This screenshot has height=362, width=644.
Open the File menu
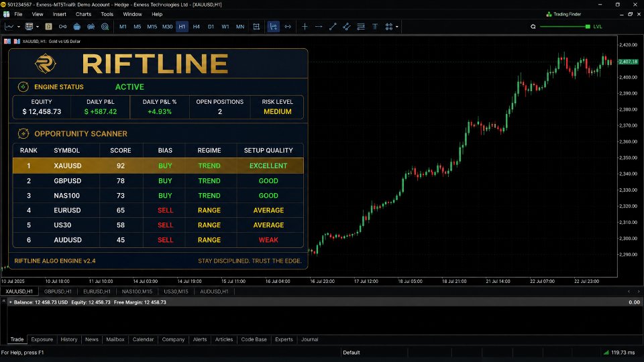point(19,14)
